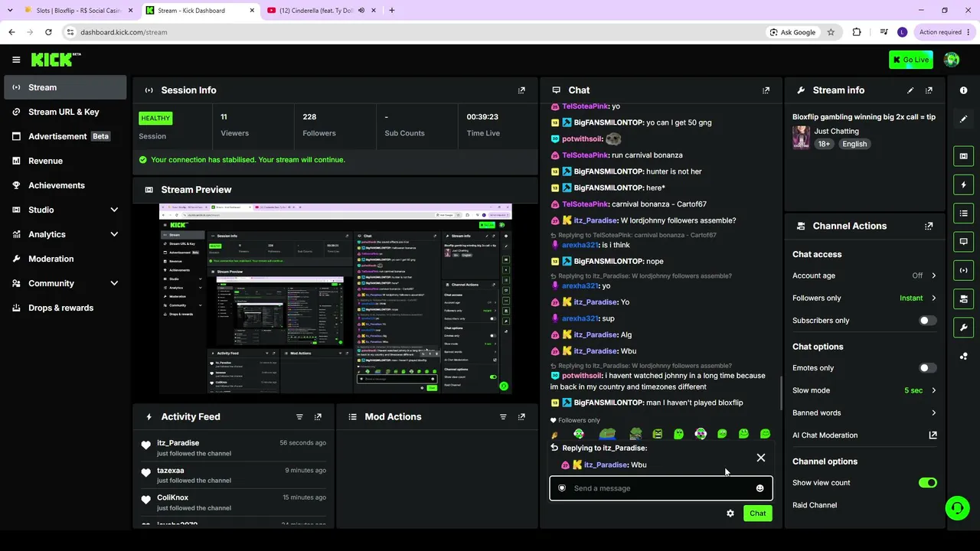Screen dimensions: 980x551
Task: Focus the Send a message field
Action: [661, 488]
